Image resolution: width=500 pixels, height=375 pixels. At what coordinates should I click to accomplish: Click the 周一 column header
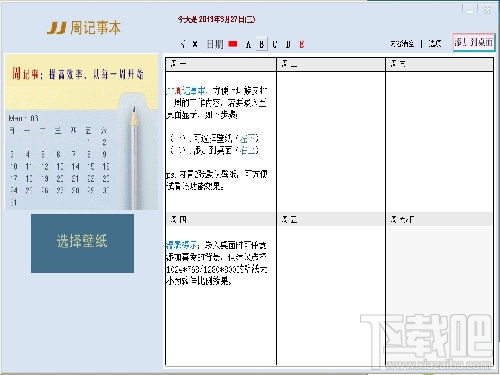click(x=221, y=64)
